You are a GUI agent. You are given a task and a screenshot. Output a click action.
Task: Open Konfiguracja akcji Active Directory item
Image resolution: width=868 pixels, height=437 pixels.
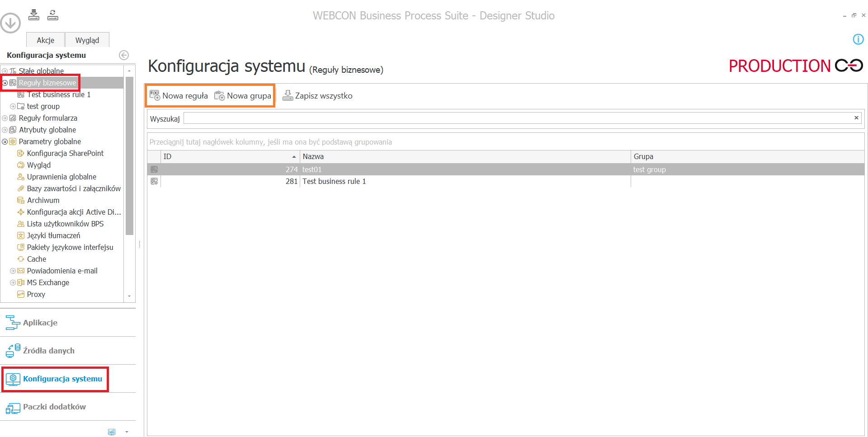click(x=74, y=212)
